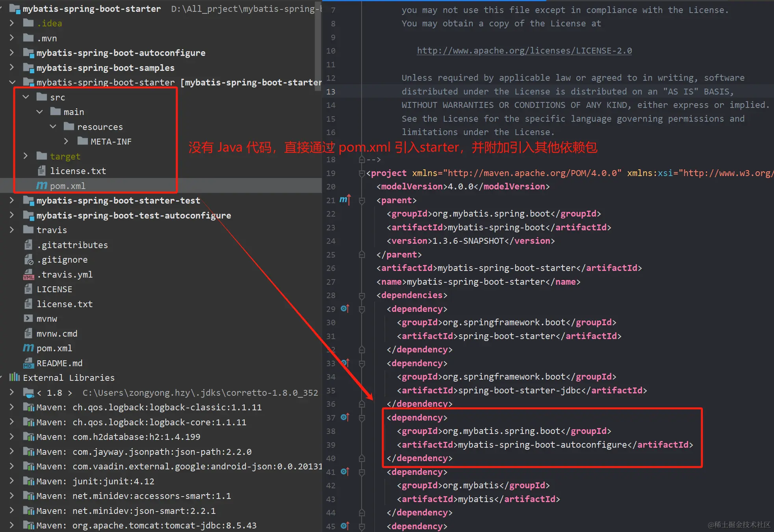This screenshot has height=532, width=774.
Task: Expand Maven junit:junit:4.12 library
Action: pyautogui.click(x=12, y=481)
